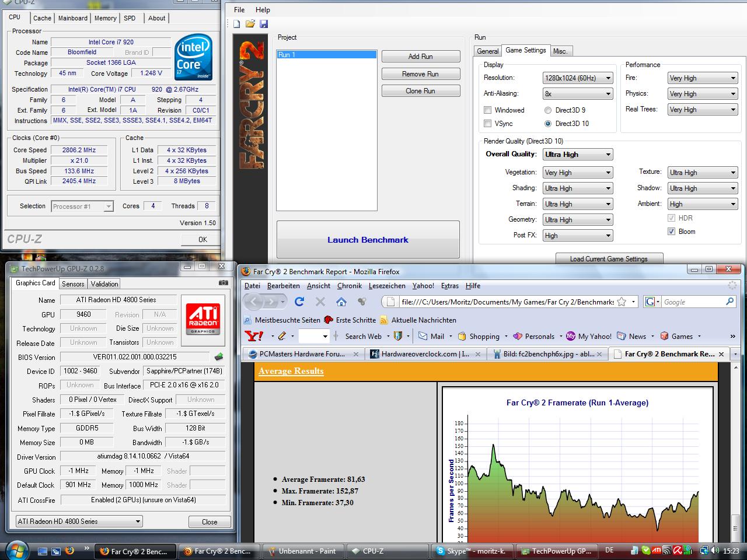The height and width of the screenshot is (560, 747).
Task: Click the bookmark star in the address bar
Action: pos(622,302)
